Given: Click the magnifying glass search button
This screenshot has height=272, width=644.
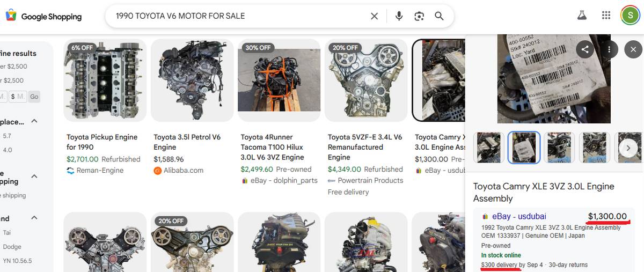Looking at the screenshot, I should coord(439,16).
